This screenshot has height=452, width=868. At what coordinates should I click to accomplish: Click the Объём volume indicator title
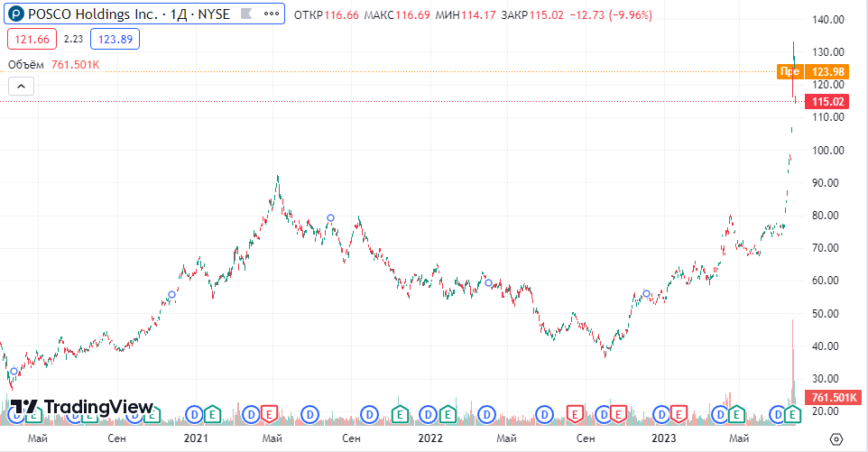[26, 65]
